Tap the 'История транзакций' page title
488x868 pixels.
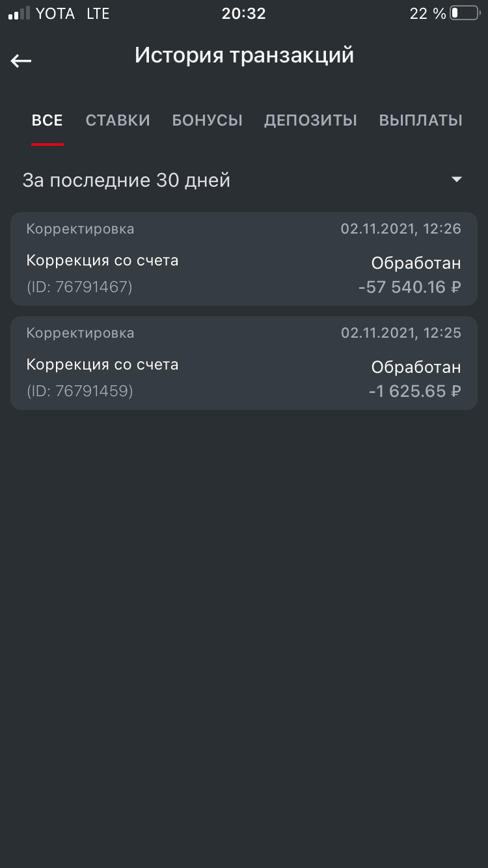[244, 55]
